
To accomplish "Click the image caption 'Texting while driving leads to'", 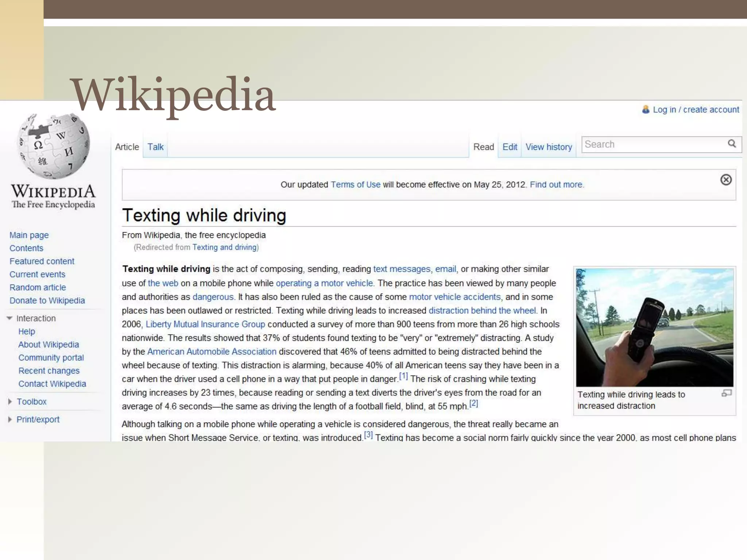I will (x=631, y=394).
